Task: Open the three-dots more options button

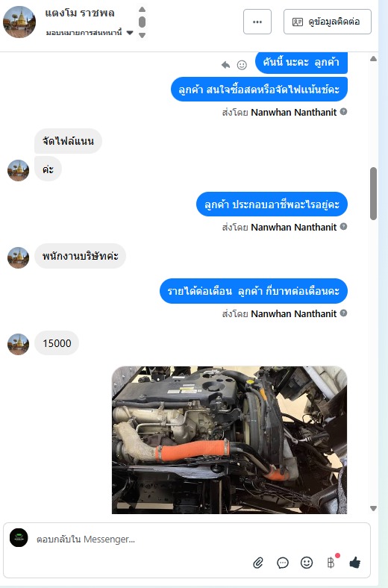Action: pos(257,22)
